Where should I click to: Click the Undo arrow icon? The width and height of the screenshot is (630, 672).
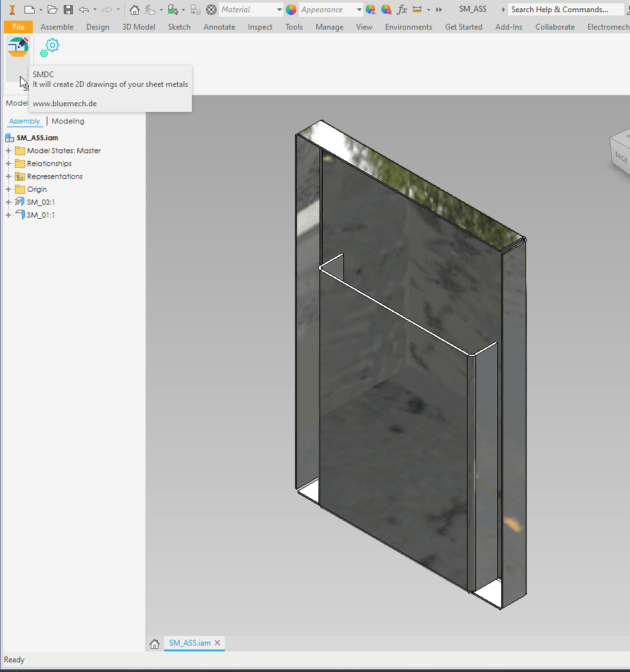[84, 10]
